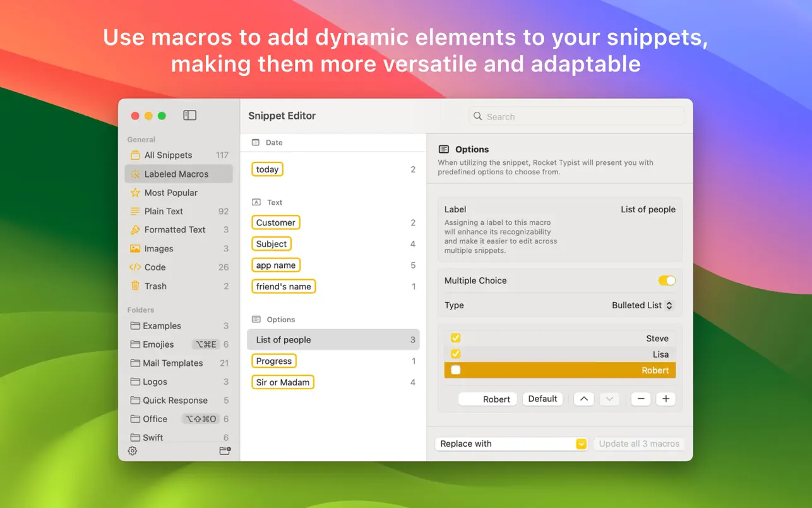
Task: Click the new folder icon
Action: point(225,451)
